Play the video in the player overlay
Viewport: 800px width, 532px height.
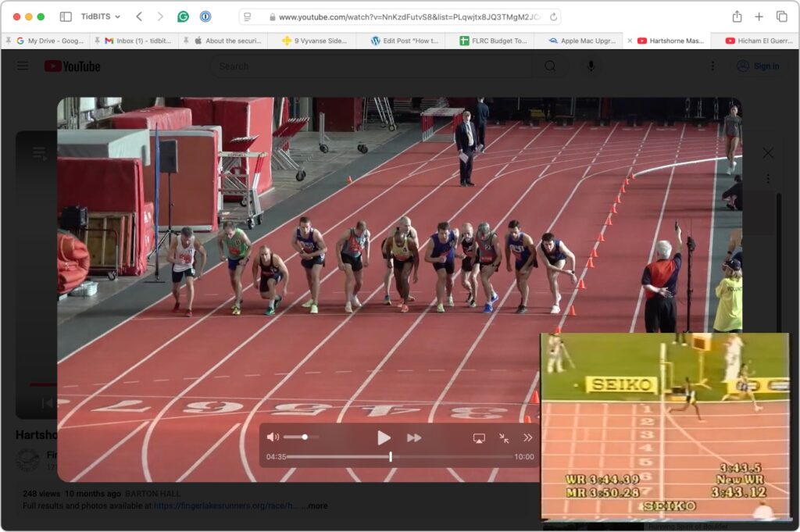point(384,438)
